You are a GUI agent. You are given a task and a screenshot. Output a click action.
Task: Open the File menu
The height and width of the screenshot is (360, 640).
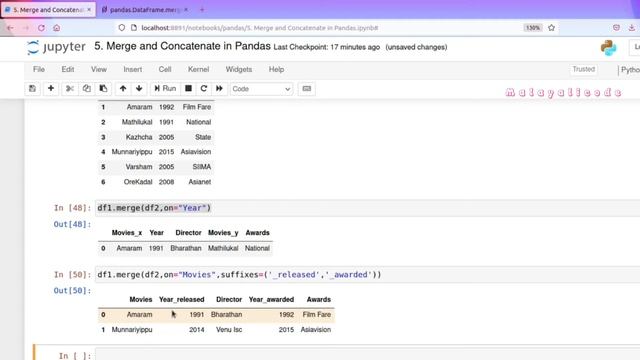pos(39,69)
